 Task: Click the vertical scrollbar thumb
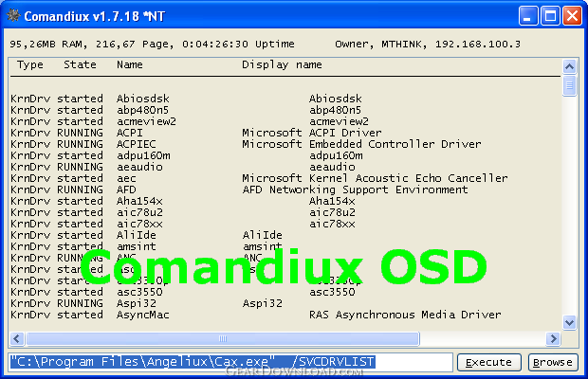569,86
